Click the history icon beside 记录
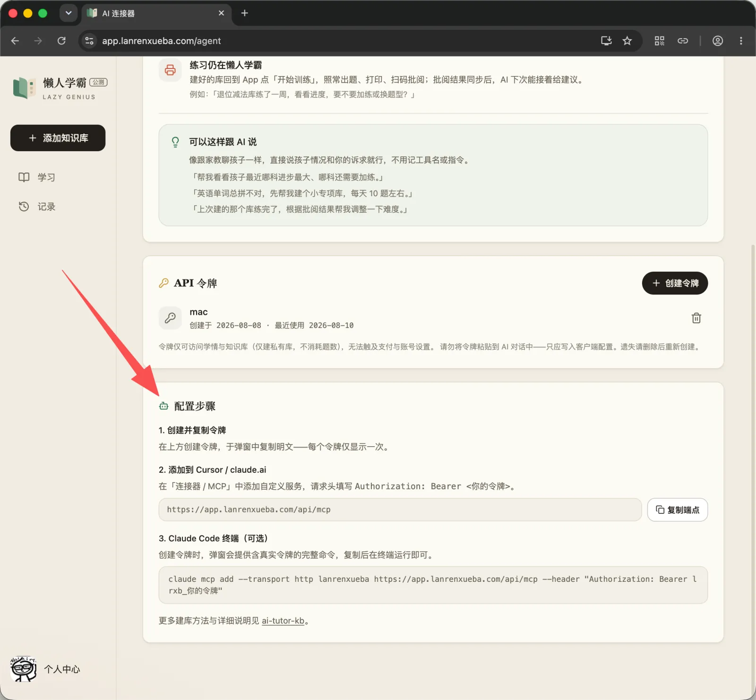 point(24,207)
